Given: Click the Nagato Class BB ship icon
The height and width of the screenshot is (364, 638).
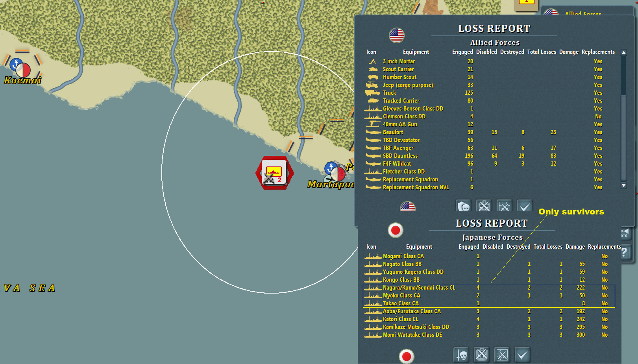Looking at the screenshot, I should [373, 264].
